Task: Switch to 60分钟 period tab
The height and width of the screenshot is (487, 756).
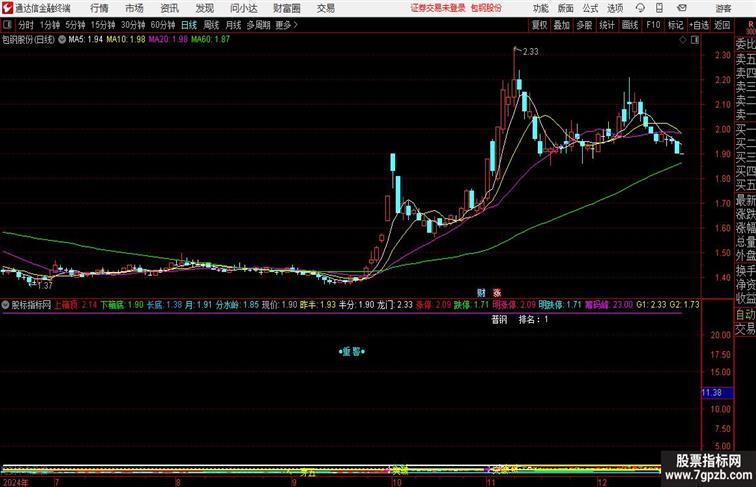Action: tap(163, 25)
